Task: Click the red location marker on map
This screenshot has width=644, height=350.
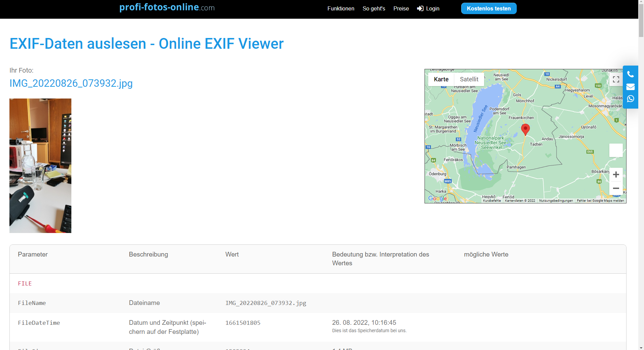Action: (525, 129)
